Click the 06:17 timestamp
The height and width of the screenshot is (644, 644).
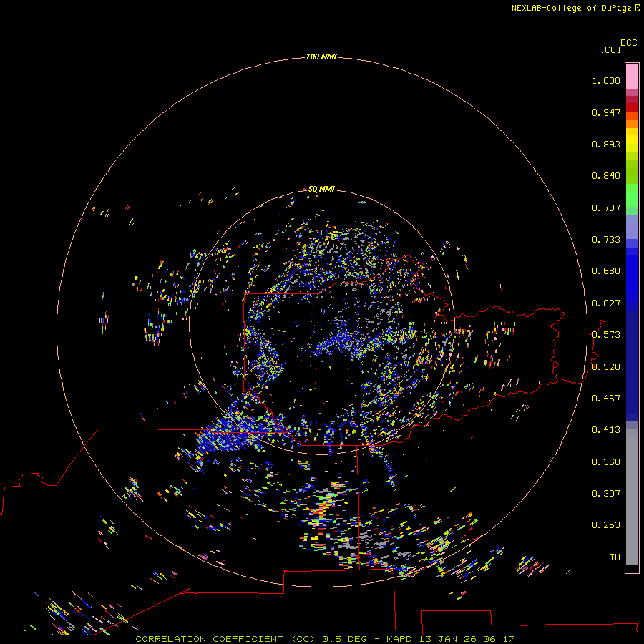coord(499,639)
